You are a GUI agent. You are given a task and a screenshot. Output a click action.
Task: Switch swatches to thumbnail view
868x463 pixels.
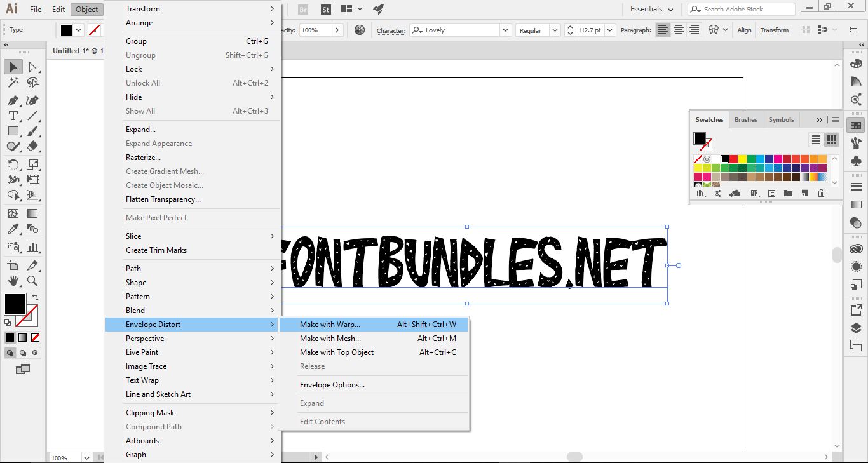(831, 140)
